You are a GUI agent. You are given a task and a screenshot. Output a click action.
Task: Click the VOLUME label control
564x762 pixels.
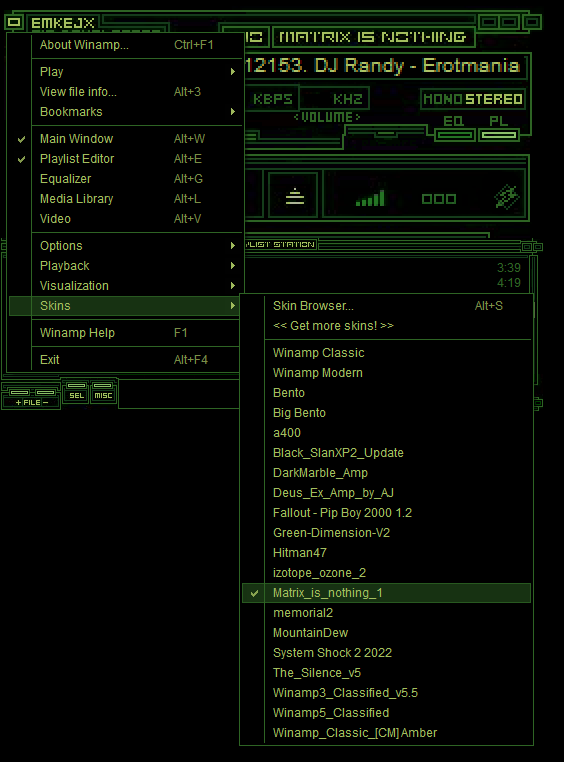pos(327,117)
